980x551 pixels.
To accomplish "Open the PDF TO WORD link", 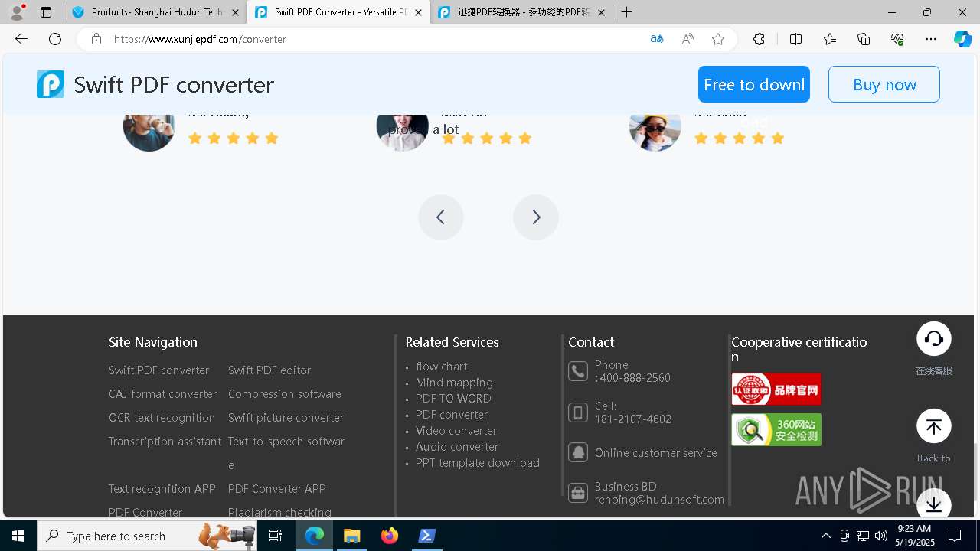I will (453, 399).
